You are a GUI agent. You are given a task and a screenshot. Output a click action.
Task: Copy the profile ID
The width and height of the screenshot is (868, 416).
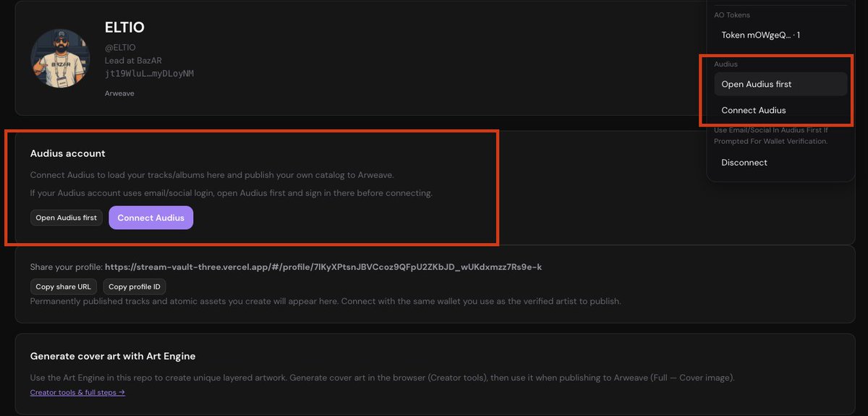(135, 286)
